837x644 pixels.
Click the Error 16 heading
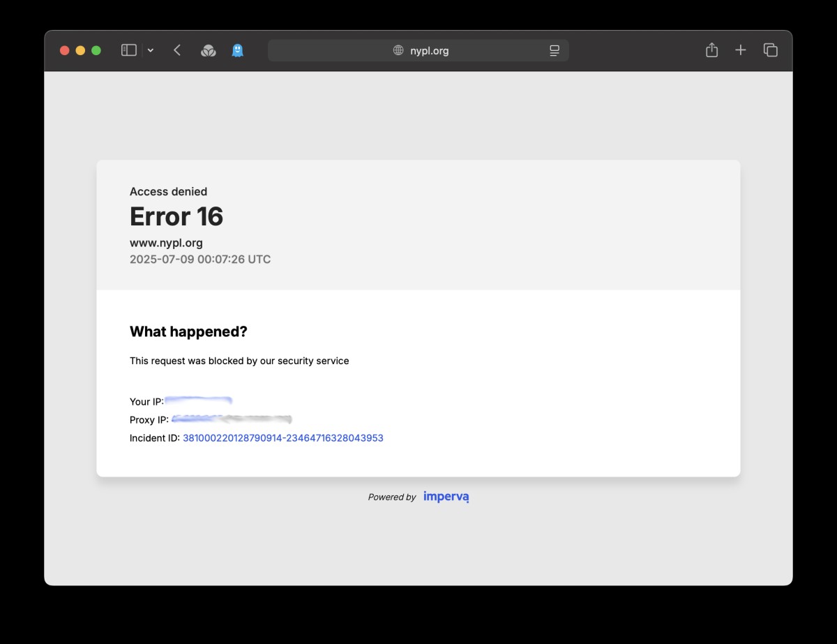[176, 217]
